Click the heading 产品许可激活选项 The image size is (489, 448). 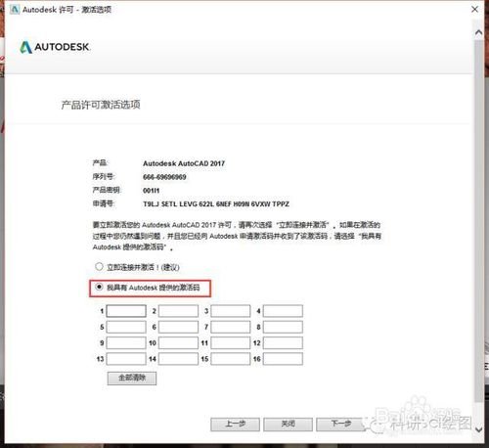pos(101,105)
